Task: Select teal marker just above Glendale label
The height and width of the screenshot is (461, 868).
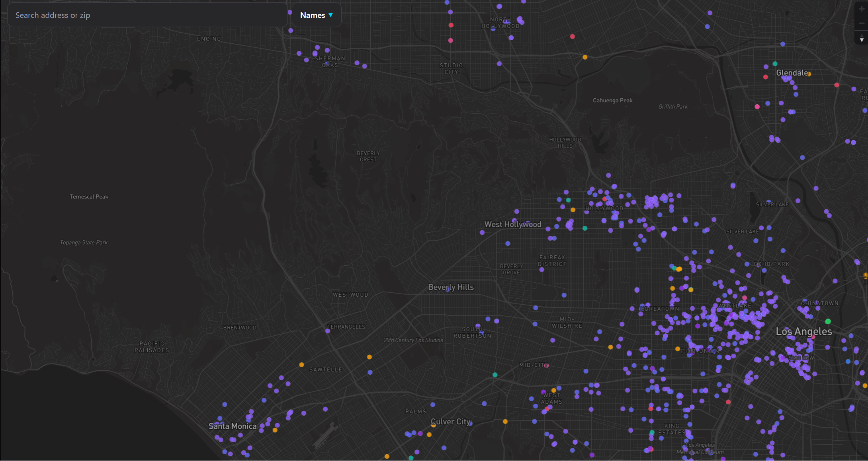Action: 775,64
